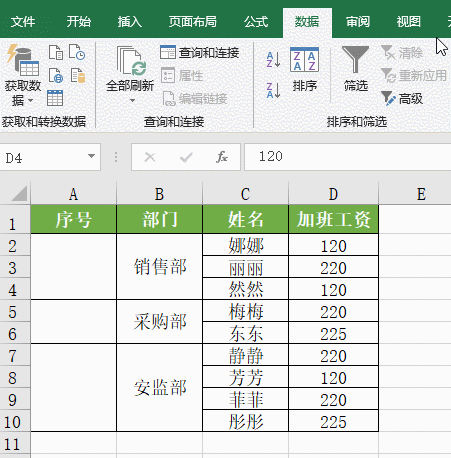The image size is (451, 458).
Task: Open the Get Data (获取数据) button
Action: pos(23,75)
